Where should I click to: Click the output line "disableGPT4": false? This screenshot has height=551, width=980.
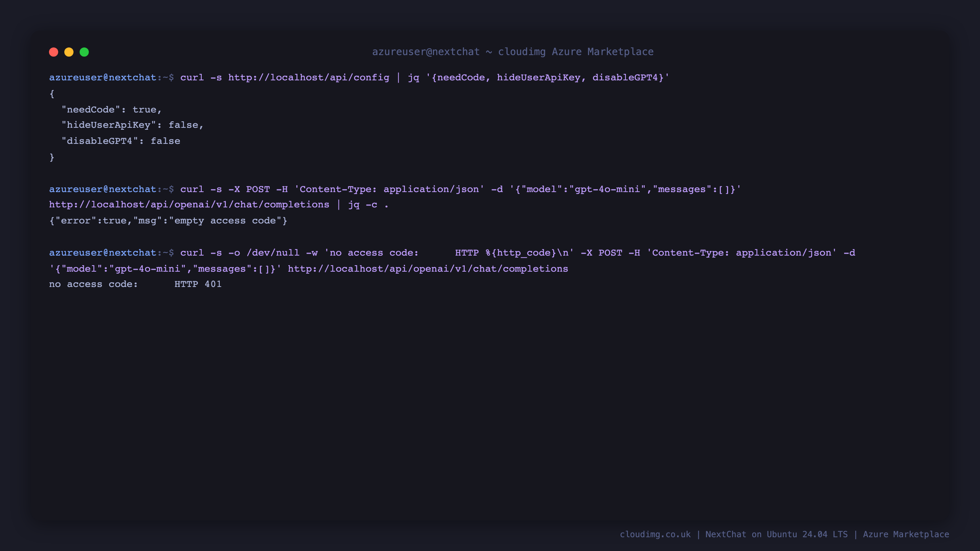[121, 141]
